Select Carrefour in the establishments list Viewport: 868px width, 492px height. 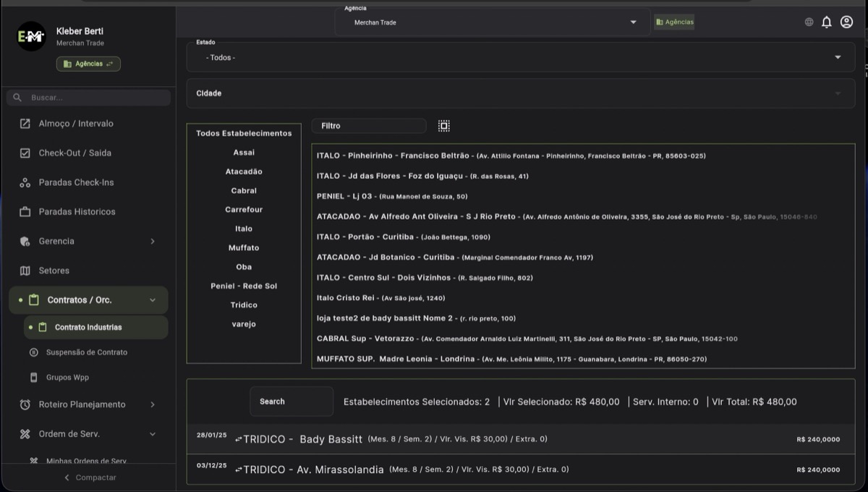[244, 210]
